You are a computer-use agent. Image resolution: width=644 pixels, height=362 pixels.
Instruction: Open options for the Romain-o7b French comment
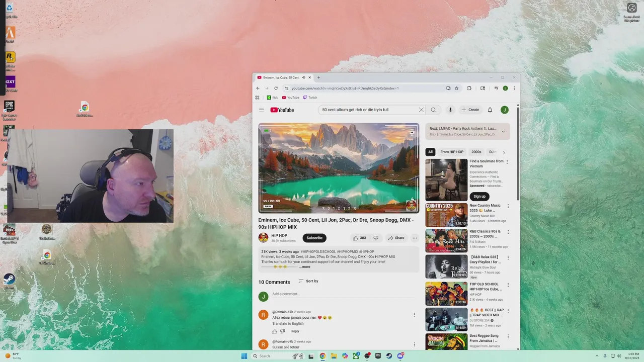click(414, 315)
